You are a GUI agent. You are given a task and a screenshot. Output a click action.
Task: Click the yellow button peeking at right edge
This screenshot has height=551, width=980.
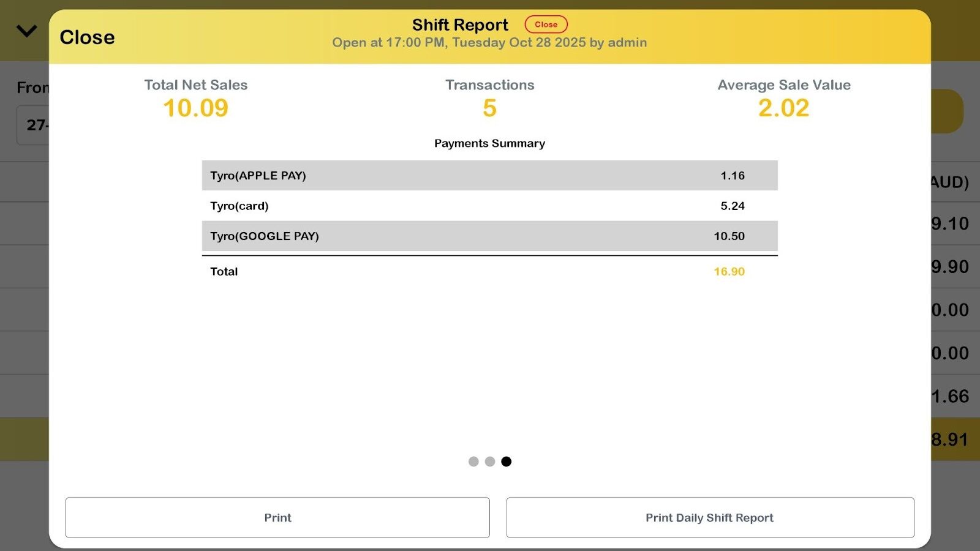[948, 111]
